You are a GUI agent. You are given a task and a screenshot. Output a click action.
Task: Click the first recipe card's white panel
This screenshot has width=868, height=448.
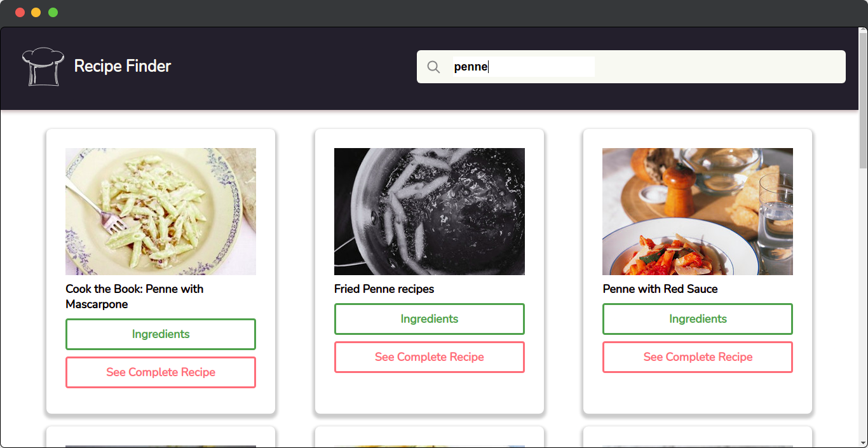pyautogui.click(x=160, y=400)
